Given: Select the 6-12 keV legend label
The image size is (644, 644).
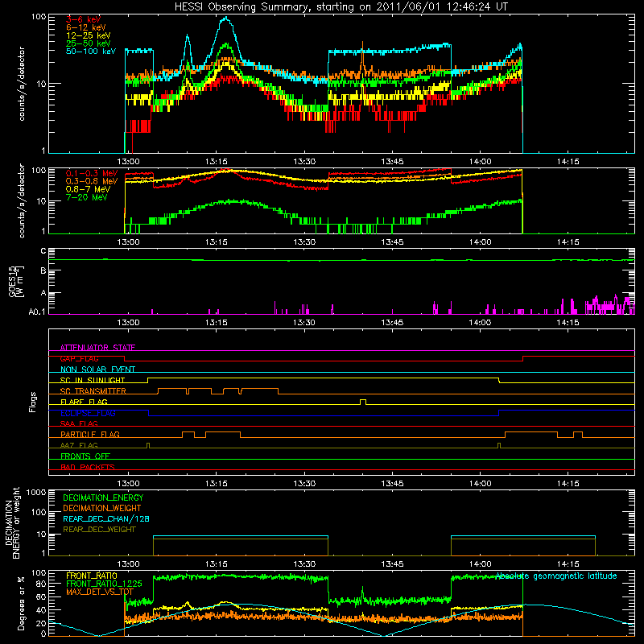Looking at the screenshot, I should 86,27.
